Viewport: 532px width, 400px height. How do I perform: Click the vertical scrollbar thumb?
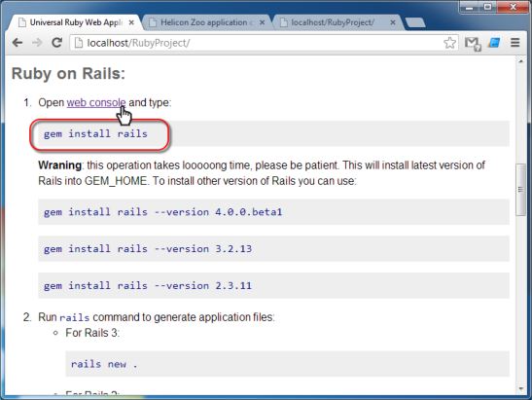coord(520,189)
